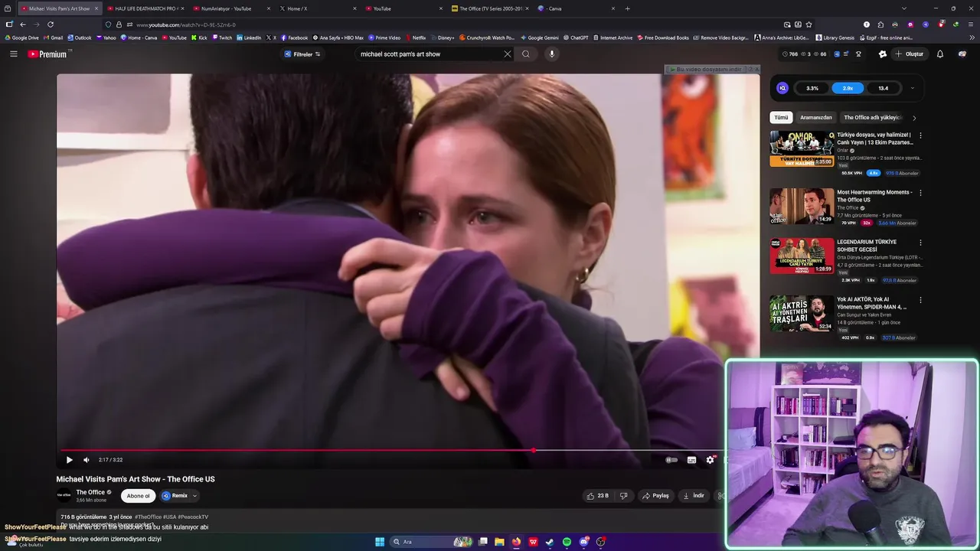Reload the page with refresh icon
Image resolution: width=980 pixels, height=551 pixels.
(51, 24)
